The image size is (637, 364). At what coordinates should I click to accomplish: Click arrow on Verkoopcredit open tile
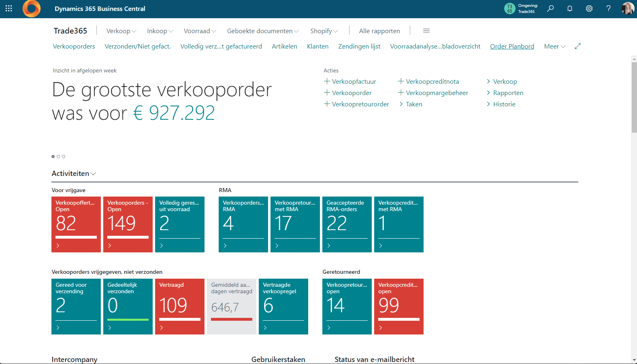click(x=381, y=328)
